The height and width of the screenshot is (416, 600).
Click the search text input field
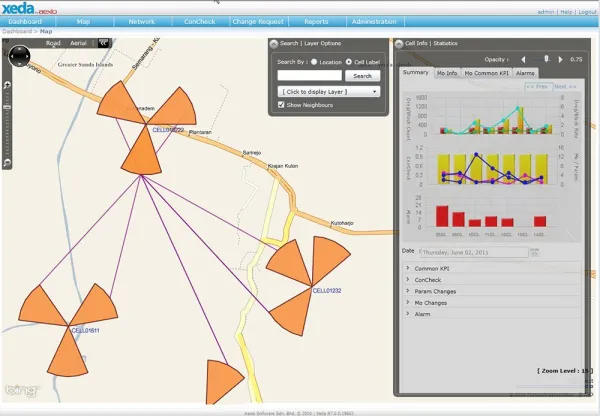[x=311, y=76]
